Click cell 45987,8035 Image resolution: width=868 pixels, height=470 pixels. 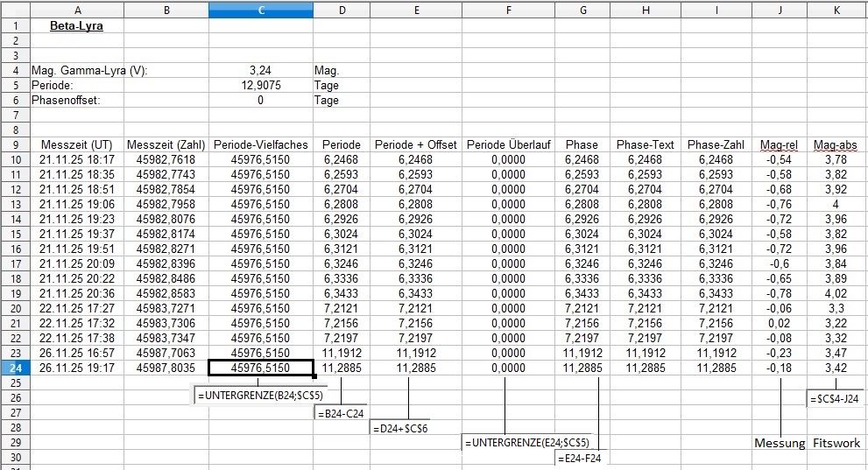tap(166, 368)
